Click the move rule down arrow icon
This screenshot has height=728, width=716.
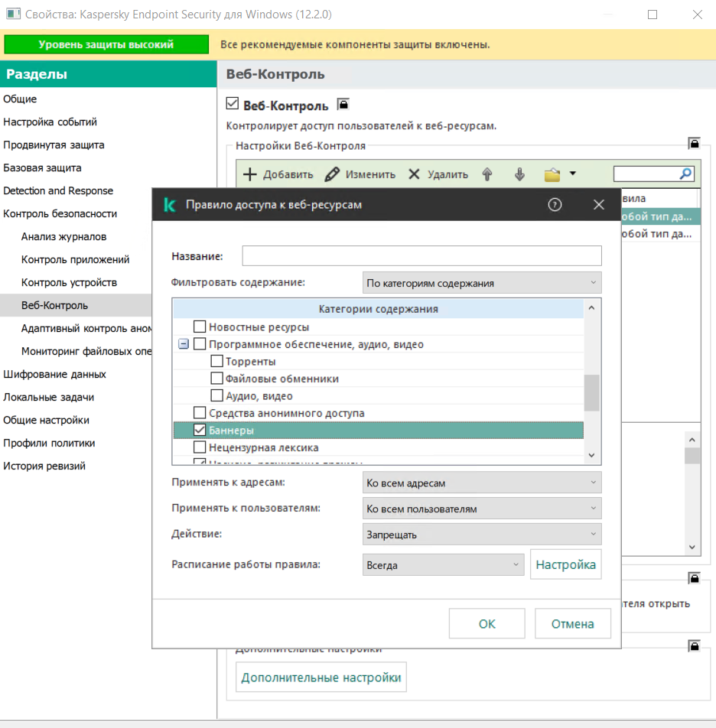tap(520, 174)
